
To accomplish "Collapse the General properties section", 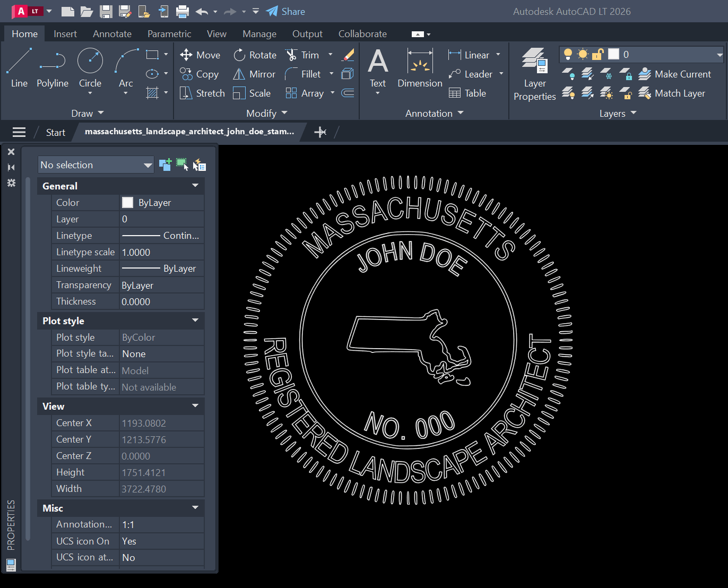I will pos(195,186).
